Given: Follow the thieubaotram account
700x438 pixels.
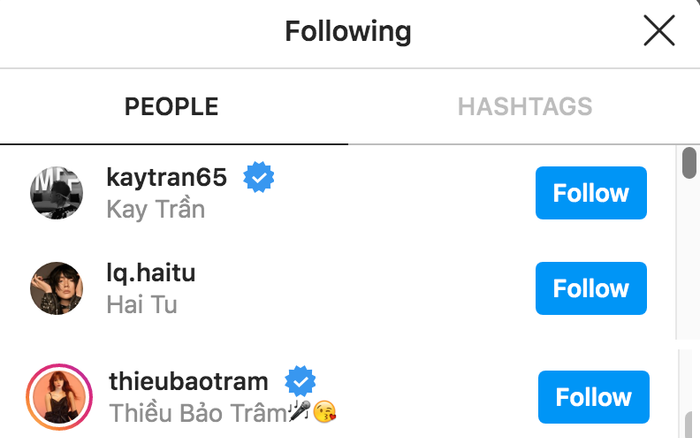Looking at the screenshot, I should [x=593, y=397].
